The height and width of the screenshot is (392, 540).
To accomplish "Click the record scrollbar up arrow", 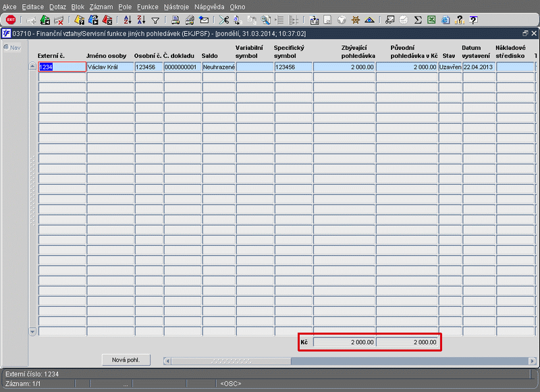I will [32, 66].
